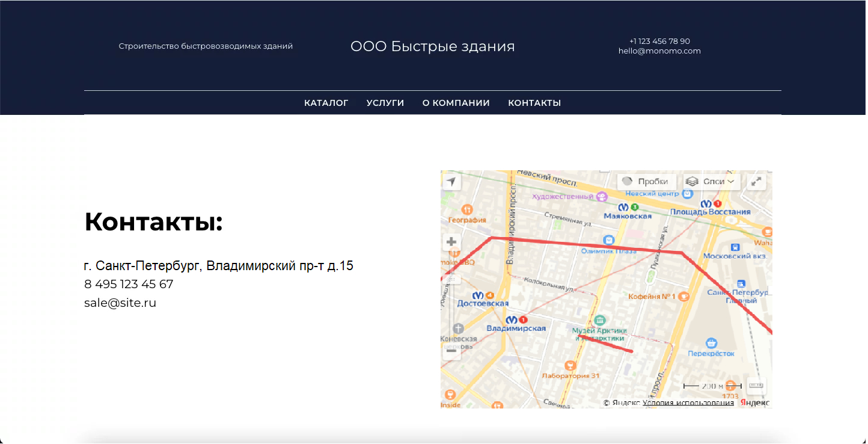868x444 pixels.
Task: Click the Невский центр shopping icon
Action: [686, 194]
